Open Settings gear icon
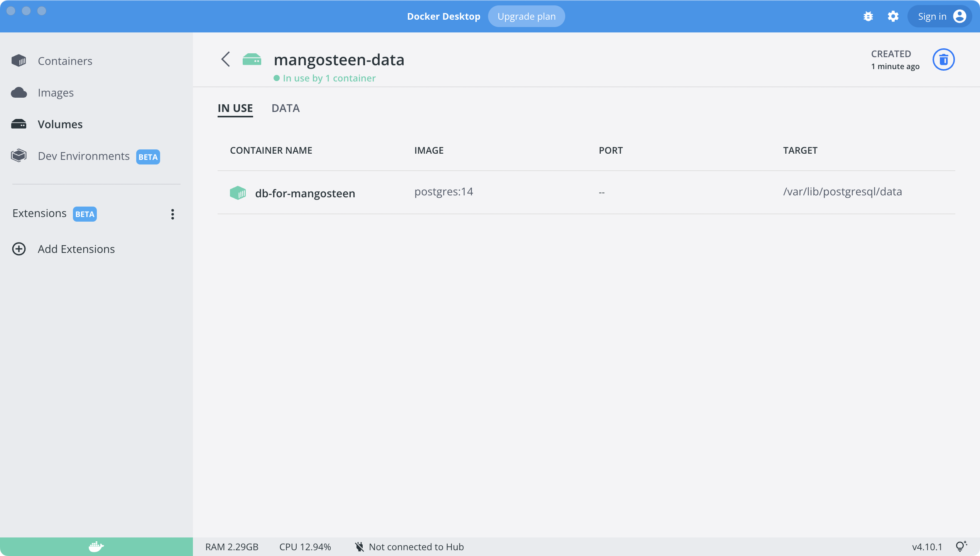Viewport: 980px width, 556px height. click(893, 16)
